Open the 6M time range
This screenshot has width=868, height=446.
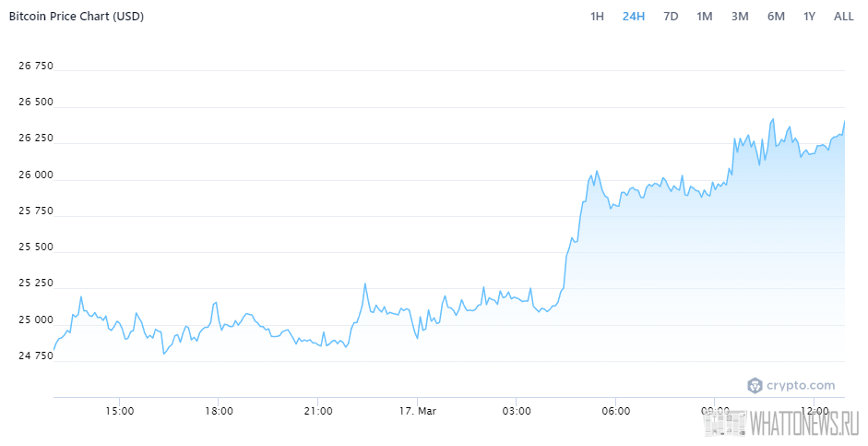[776, 16]
